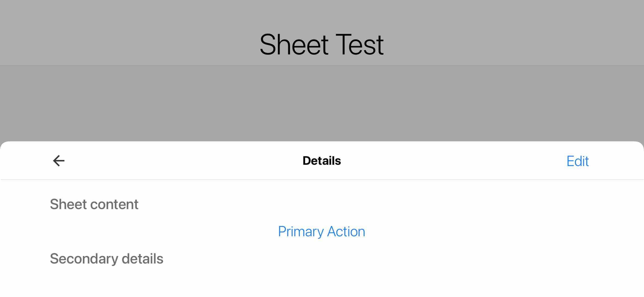Tap the divider line under the sheet header
Viewport: 644px width, 297px height.
tap(322, 179)
